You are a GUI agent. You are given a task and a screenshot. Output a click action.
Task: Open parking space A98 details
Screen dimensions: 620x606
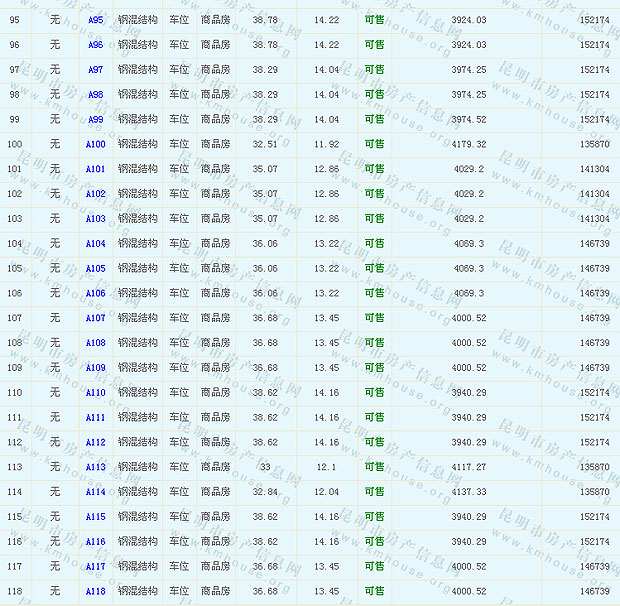click(x=95, y=95)
